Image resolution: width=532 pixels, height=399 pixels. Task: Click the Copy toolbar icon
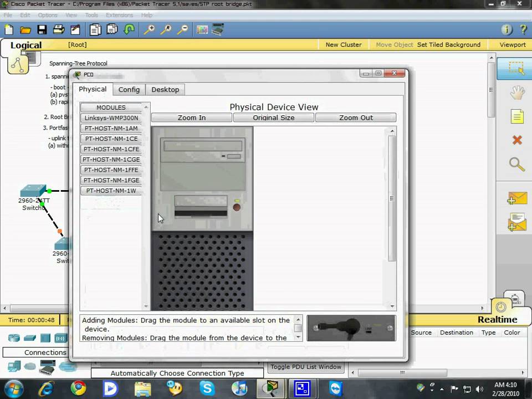point(95,30)
